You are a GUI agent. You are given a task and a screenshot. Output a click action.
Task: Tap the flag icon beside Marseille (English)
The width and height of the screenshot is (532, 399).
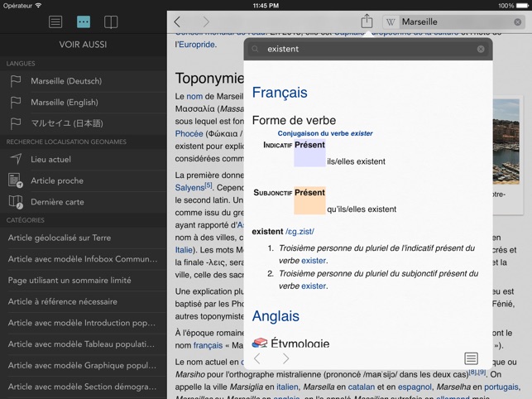(x=15, y=102)
